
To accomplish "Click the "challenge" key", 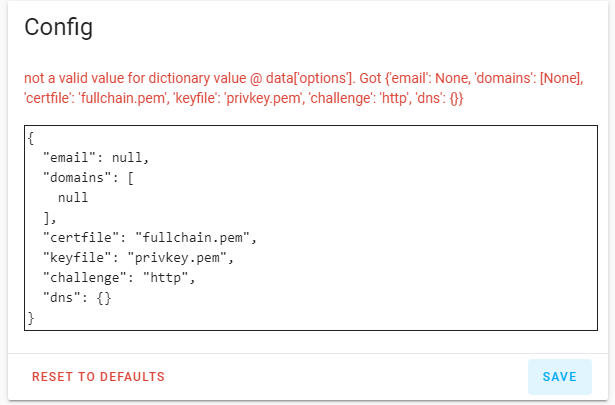I will click(86, 278).
